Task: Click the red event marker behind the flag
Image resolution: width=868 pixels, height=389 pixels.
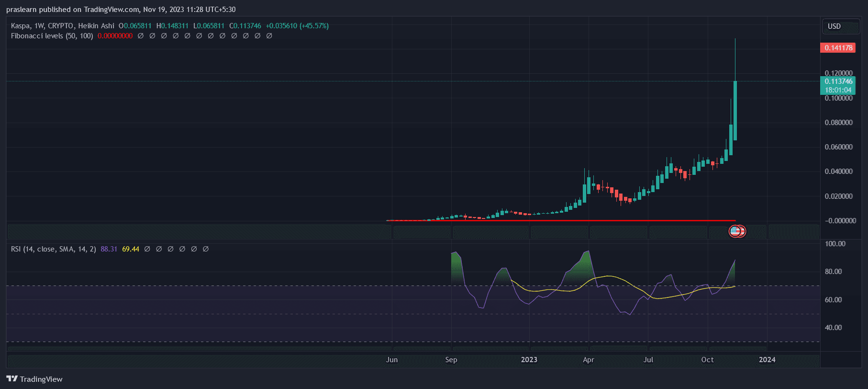Action: 742,232
